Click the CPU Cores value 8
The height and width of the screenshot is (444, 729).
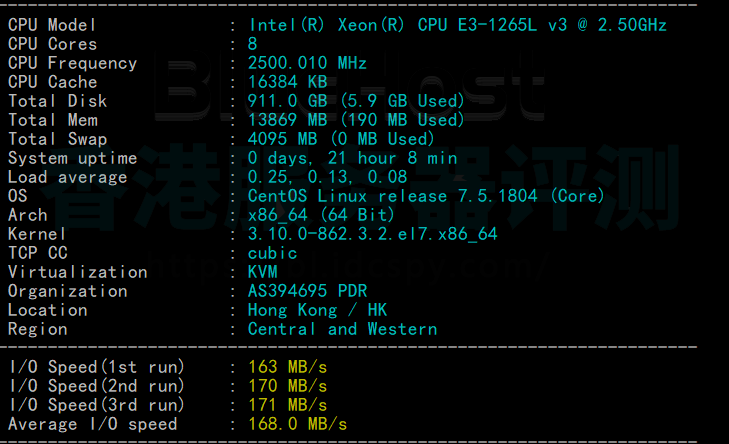tap(252, 44)
